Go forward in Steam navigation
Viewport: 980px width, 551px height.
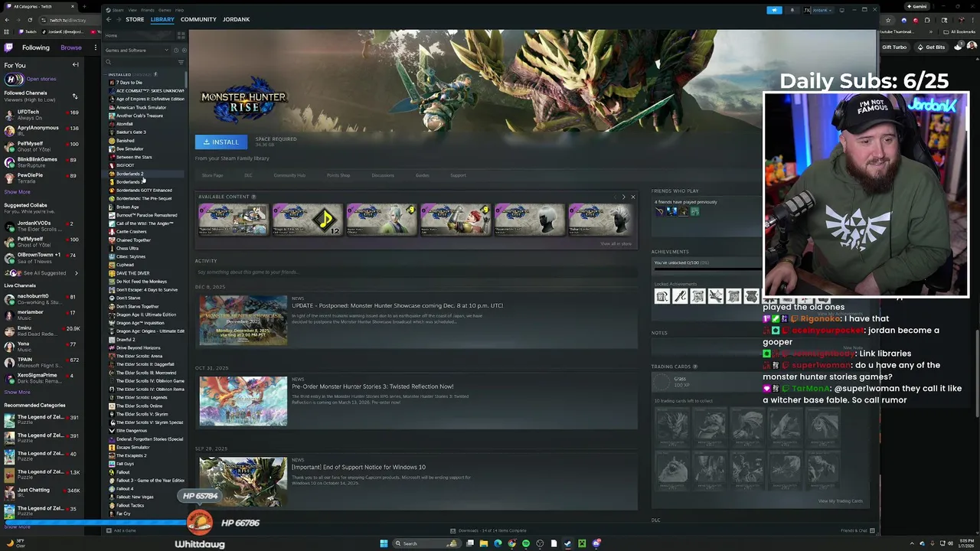118,19
